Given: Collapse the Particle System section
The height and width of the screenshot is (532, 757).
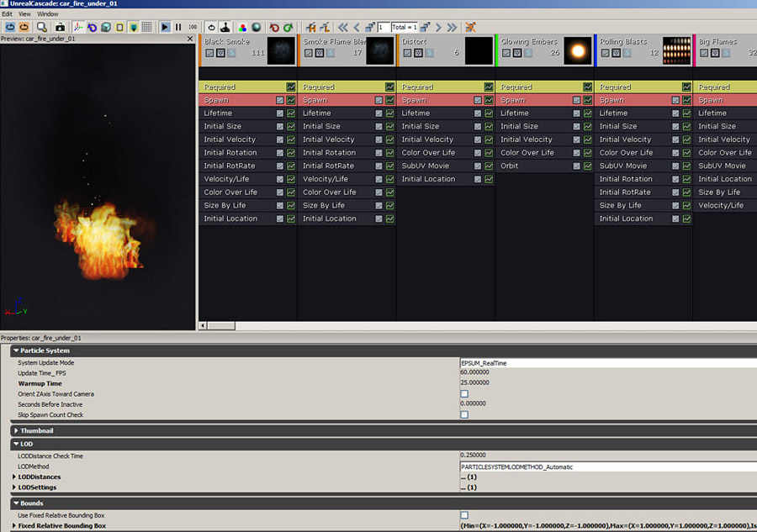Looking at the screenshot, I should 15,350.
